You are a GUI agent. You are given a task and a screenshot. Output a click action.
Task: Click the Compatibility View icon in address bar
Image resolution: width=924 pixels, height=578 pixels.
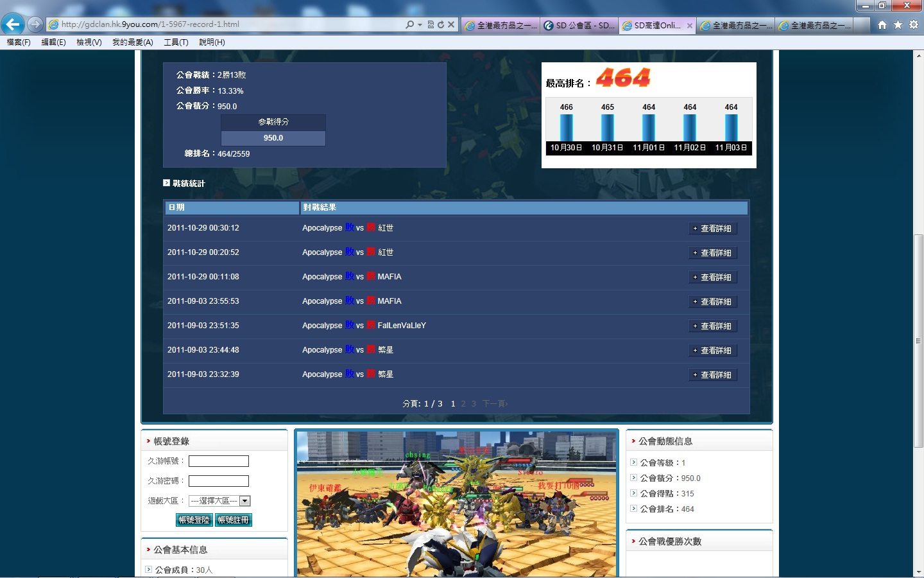coord(431,24)
